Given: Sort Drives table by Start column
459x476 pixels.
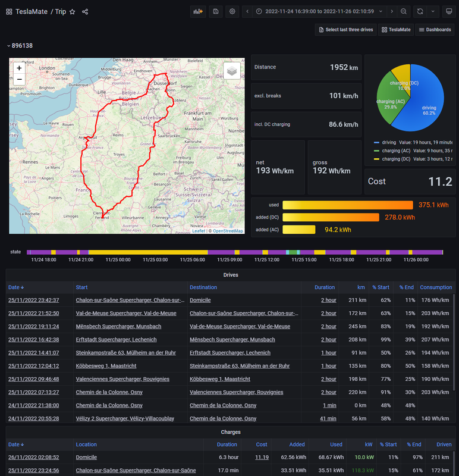Looking at the screenshot, I should (81, 287).
